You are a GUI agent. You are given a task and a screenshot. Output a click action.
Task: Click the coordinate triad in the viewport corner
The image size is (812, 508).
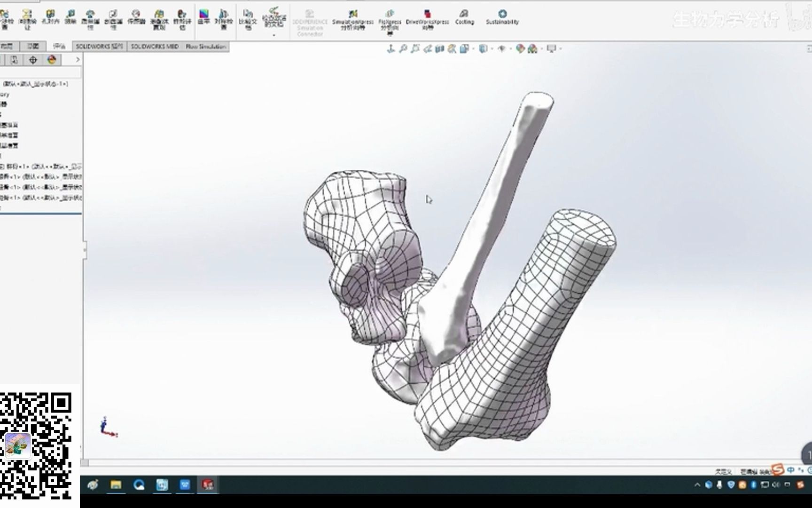108,427
